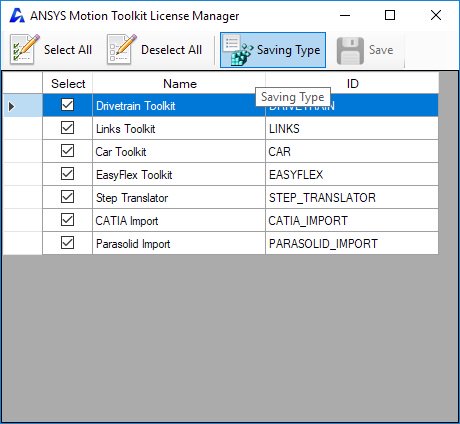Click the Saving Type toolbar icon

click(x=238, y=50)
